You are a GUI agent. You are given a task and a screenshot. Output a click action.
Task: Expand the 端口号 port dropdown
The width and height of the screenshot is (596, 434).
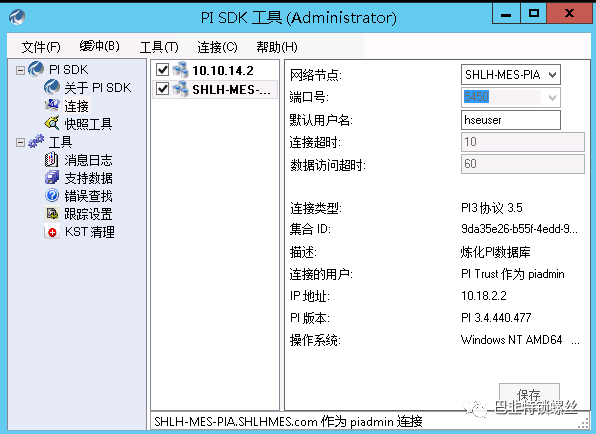552,97
